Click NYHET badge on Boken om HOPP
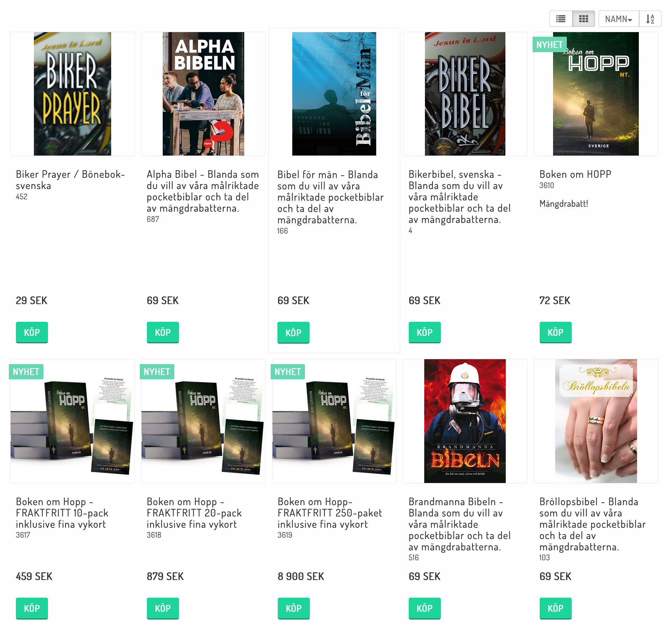672x628 pixels. [x=550, y=44]
